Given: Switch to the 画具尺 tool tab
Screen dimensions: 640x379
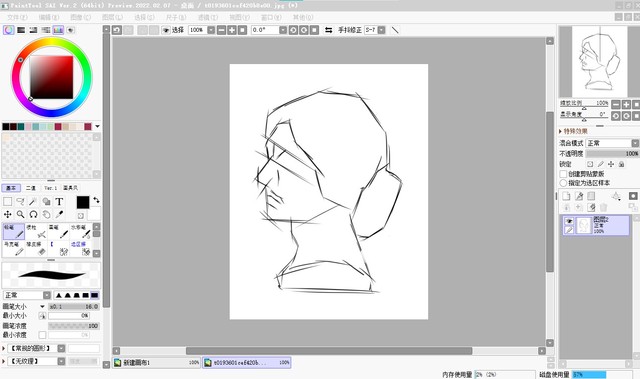Looking at the screenshot, I should click(70, 188).
